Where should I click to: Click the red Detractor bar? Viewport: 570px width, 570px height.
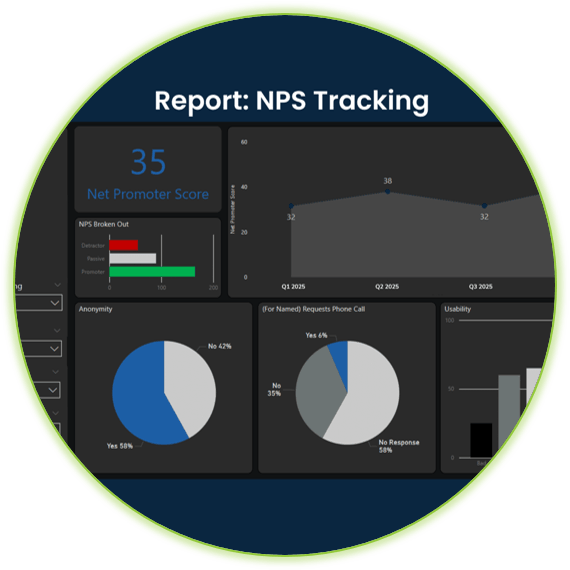[124, 245]
